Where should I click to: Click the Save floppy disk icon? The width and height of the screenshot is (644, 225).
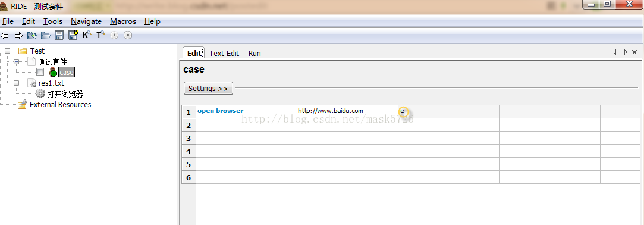click(59, 35)
